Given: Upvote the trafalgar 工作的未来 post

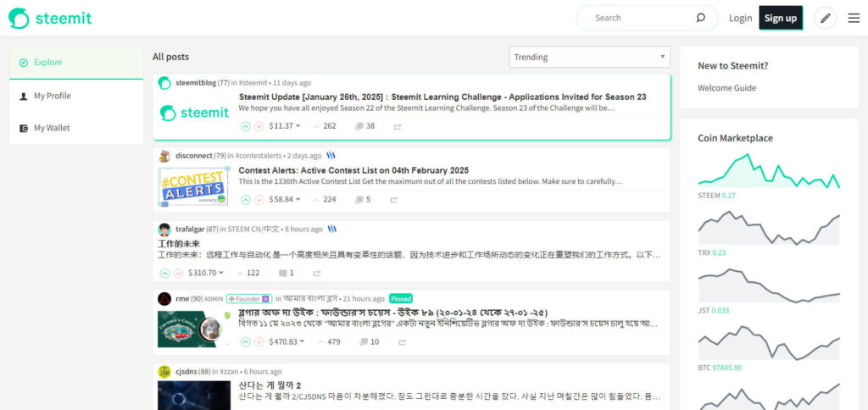Looking at the screenshot, I should pos(164,273).
